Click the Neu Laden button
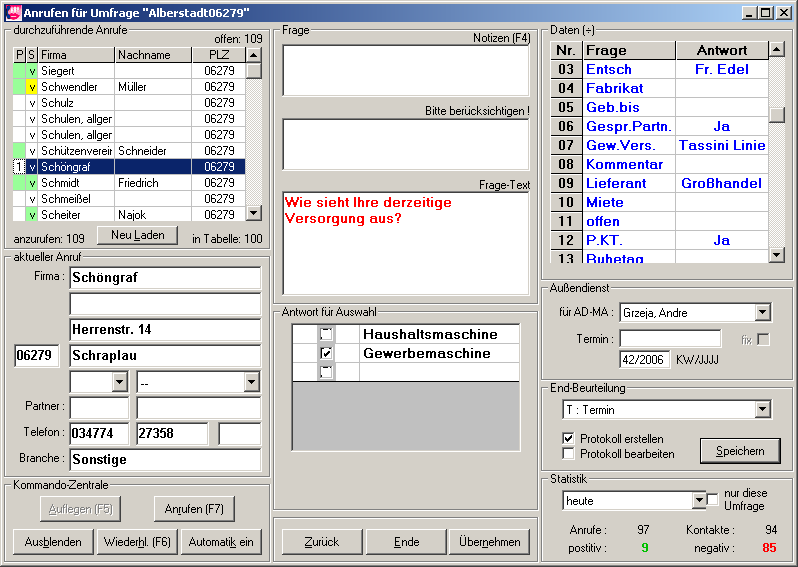Viewport: 798px width, 567px height. pyautogui.click(x=137, y=235)
